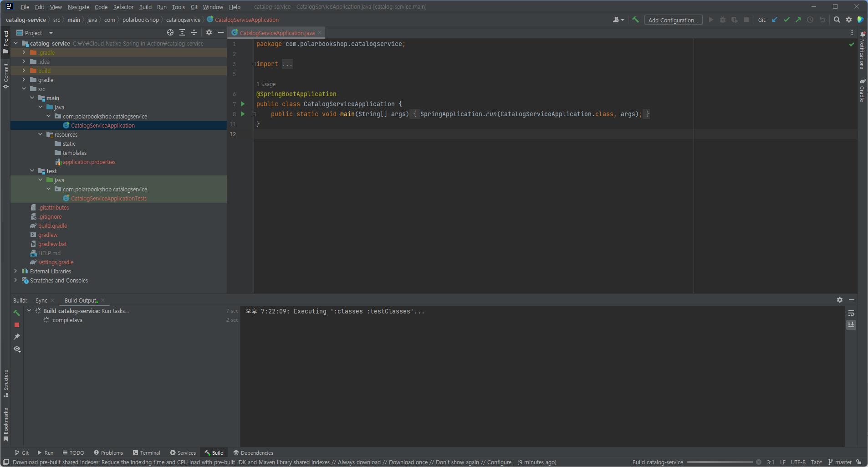Open IDE settings gear icon in toolbar
The image size is (868, 467).
(849, 20)
